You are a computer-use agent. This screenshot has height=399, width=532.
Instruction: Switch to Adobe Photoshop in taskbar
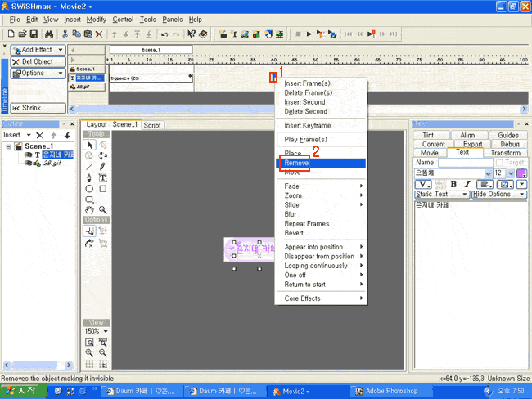click(x=391, y=391)
